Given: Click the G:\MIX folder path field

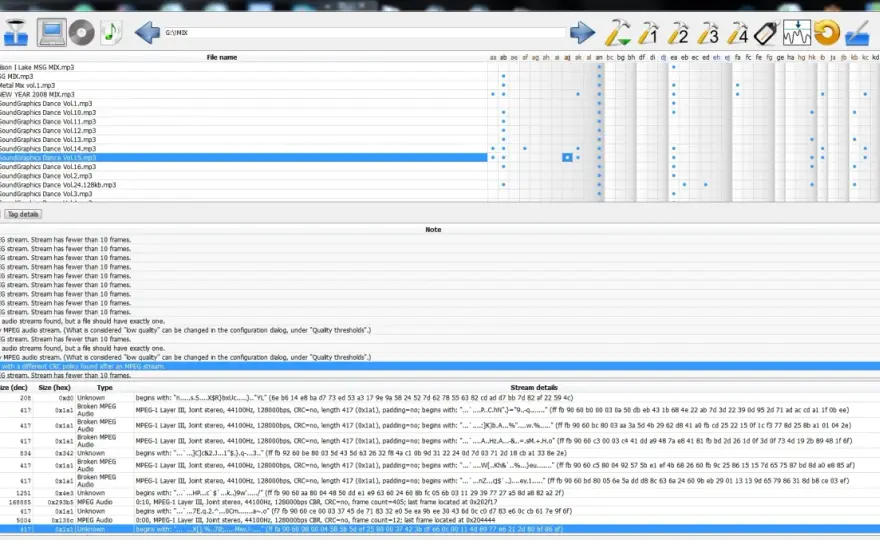Looking at the screenshot, I should pos(365,33).
